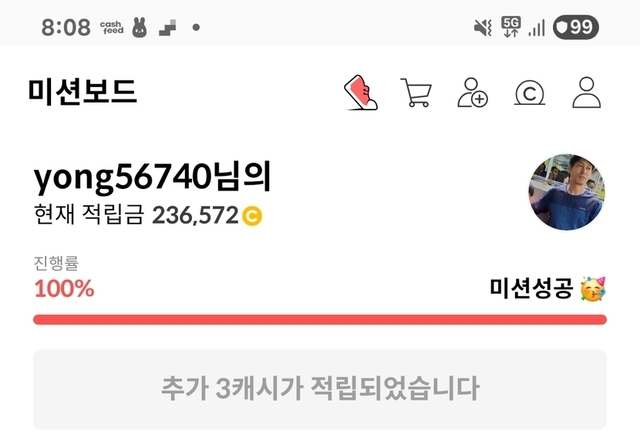Screen dimensions: 640x440
Task: Tap the red sneaker step icon
Action: point(361,93)
